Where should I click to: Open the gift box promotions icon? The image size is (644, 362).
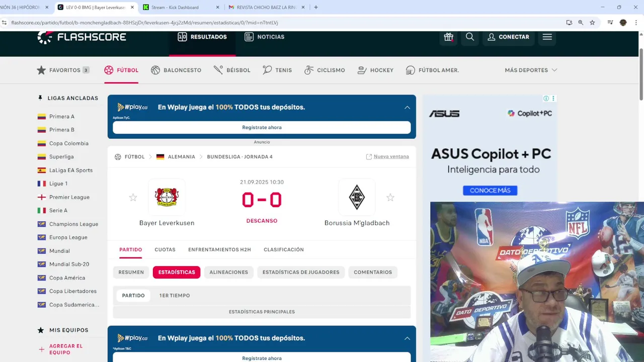coord(448,37)
